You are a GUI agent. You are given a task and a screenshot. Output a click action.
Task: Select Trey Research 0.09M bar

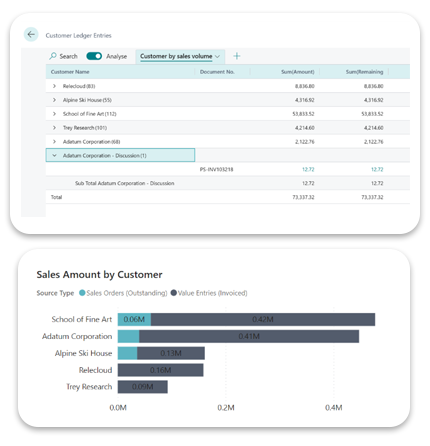143,387
